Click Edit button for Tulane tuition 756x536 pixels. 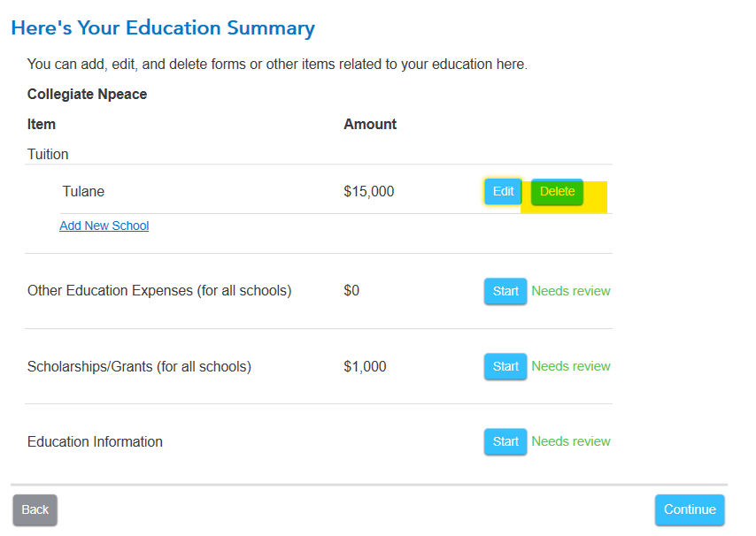point(503,192)
